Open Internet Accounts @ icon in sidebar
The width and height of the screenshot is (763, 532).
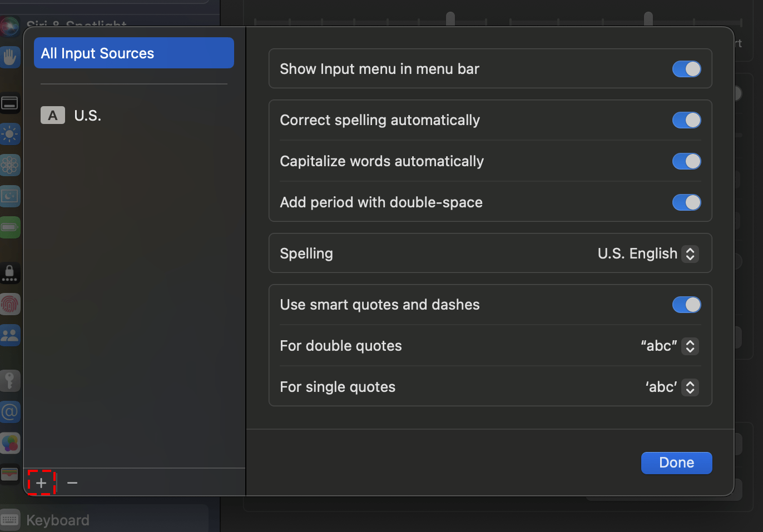click(10, 412)
